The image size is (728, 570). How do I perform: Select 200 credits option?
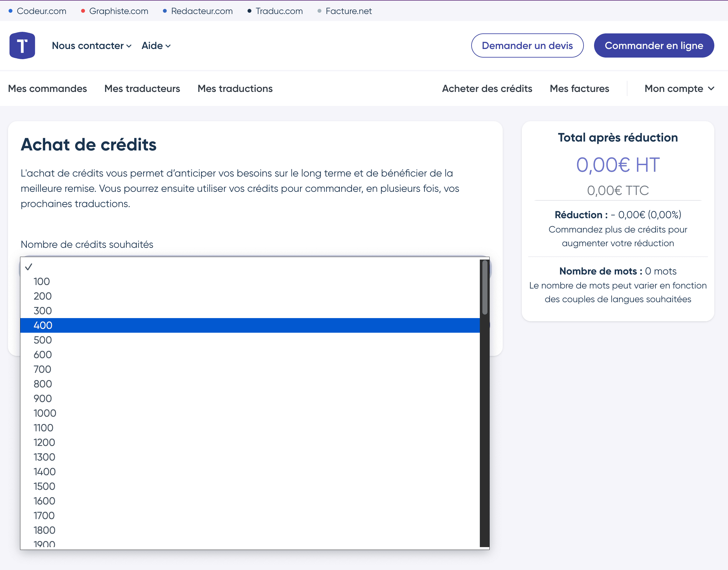(250, 296)
